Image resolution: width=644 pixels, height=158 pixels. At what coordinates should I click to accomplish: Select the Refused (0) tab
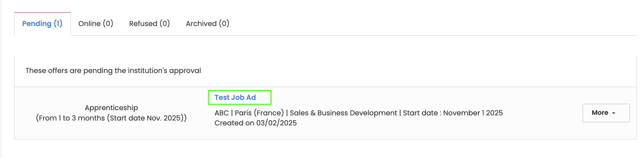tap(149, 24)
